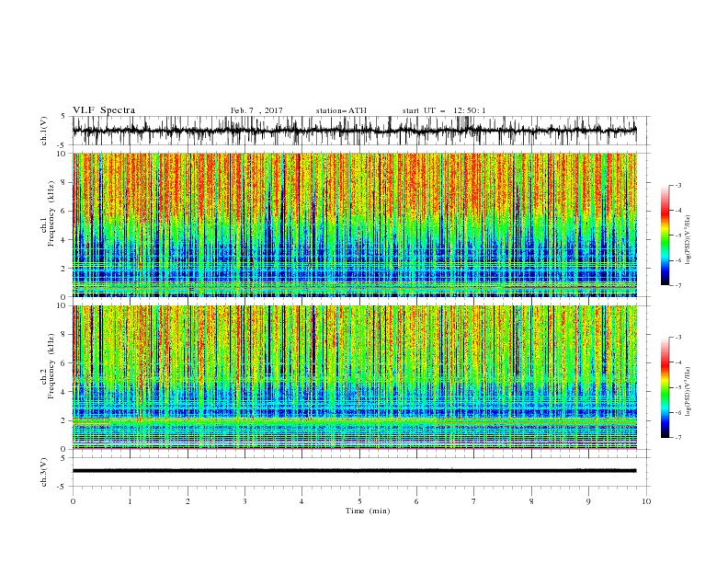Image resolution: width=728 pixels, height=563 pixels.
Task: Click inside the ch.1 spectrogram panel
Action: [x=354, y=224]
